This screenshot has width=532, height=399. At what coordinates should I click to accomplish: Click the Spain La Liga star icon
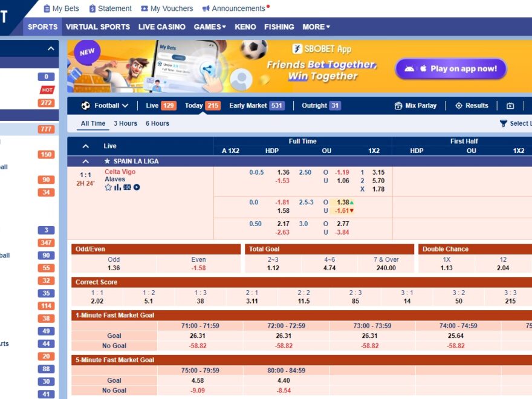[107, 161]
